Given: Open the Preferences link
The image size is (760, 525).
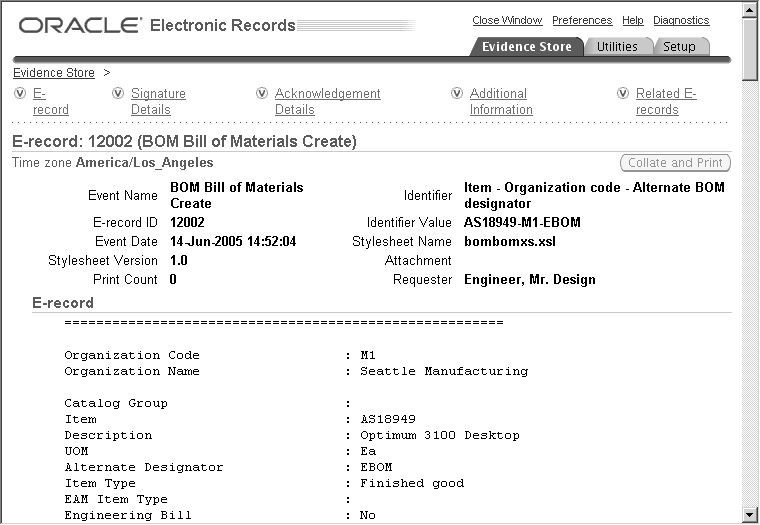Looking at the screenshot, I should coord(582,20).
